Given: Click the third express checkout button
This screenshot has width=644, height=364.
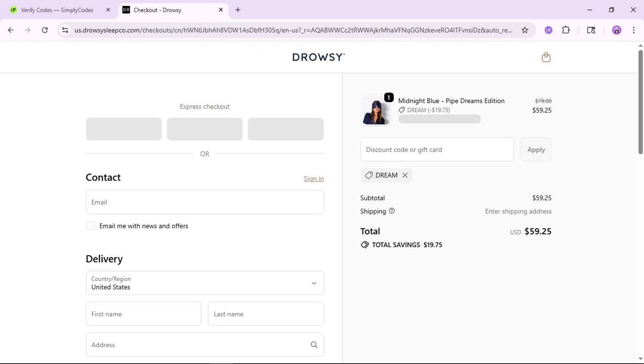Looking at the screenshot, I should (286, 129).
